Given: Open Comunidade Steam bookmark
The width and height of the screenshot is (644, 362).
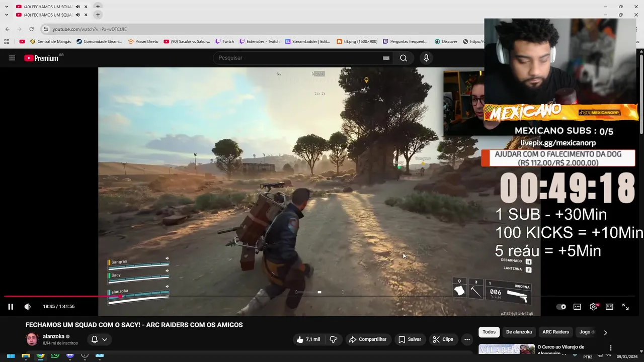Looking at the screenshot, I should pyautogui.click(x=99, y=42).
